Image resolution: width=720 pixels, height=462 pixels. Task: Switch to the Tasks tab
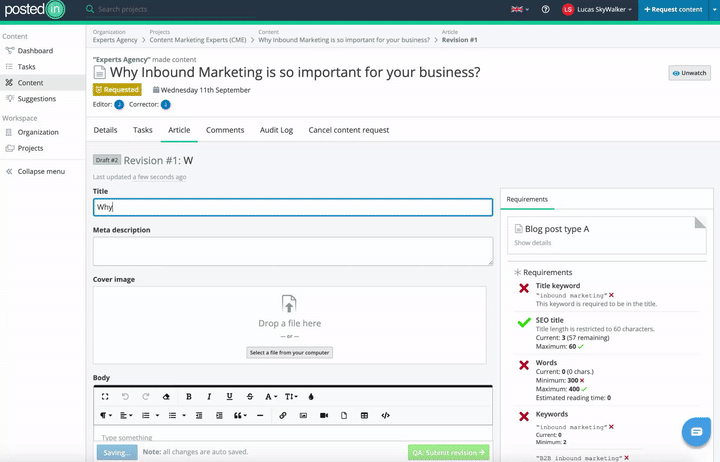click(142, 130)
